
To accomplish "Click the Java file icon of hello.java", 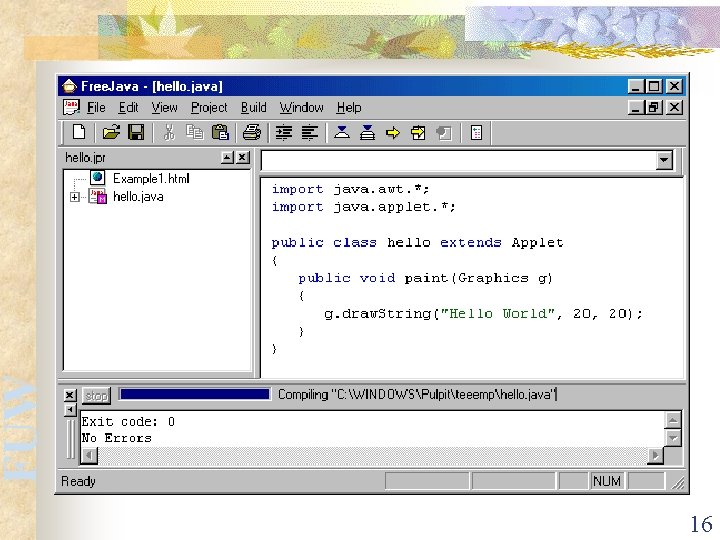I will (x=97, y=196).
